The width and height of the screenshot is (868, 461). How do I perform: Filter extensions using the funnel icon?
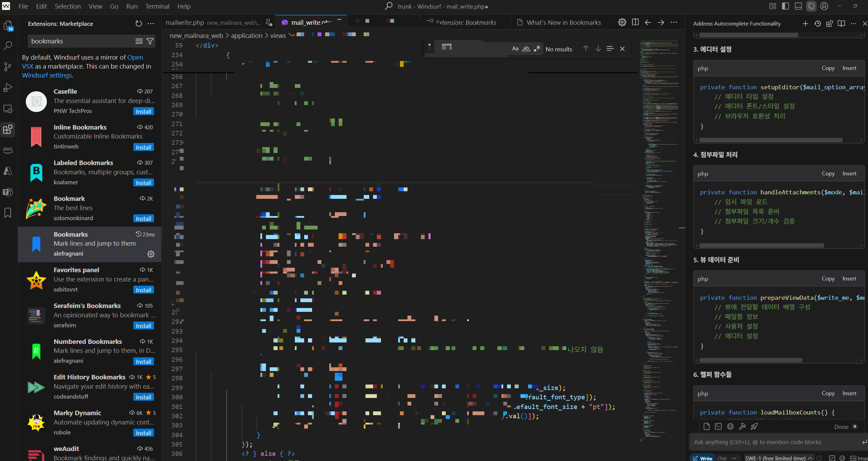(x=150, y=41)
